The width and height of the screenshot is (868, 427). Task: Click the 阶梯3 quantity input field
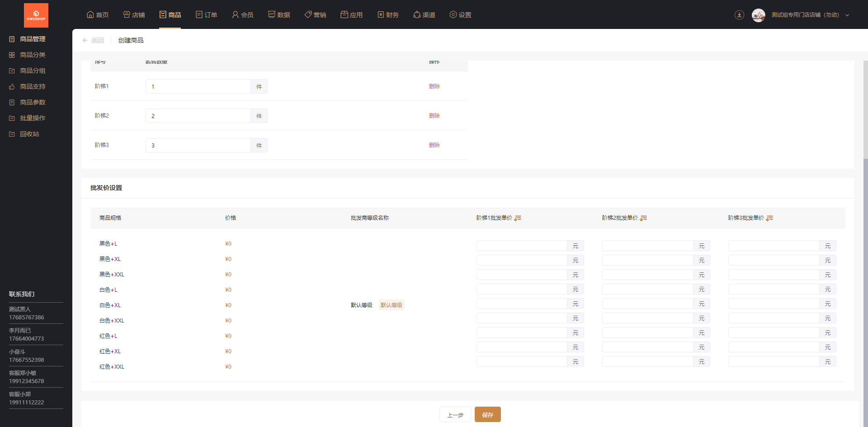[x=198, y=145]
